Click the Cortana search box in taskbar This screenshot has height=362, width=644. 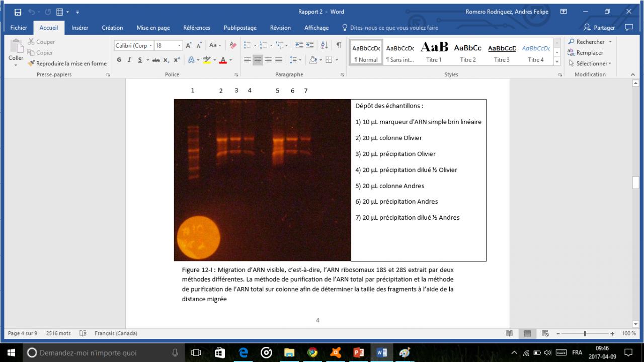tap(102, 352)
